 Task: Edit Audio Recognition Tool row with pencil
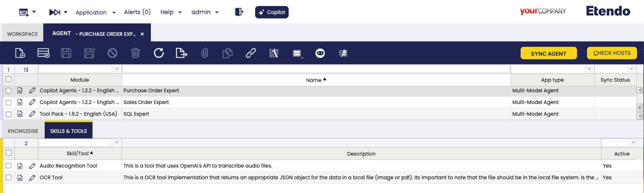tap(32, 166)
